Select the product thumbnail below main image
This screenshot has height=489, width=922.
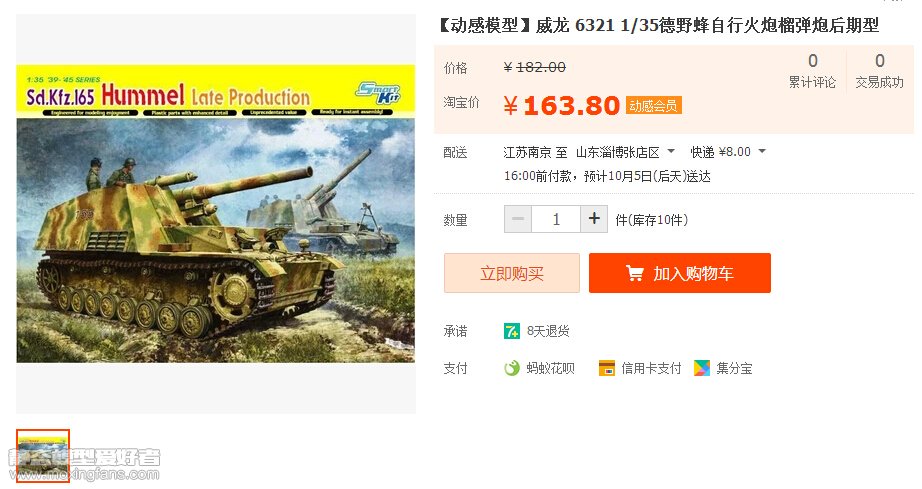pos(43,456)
